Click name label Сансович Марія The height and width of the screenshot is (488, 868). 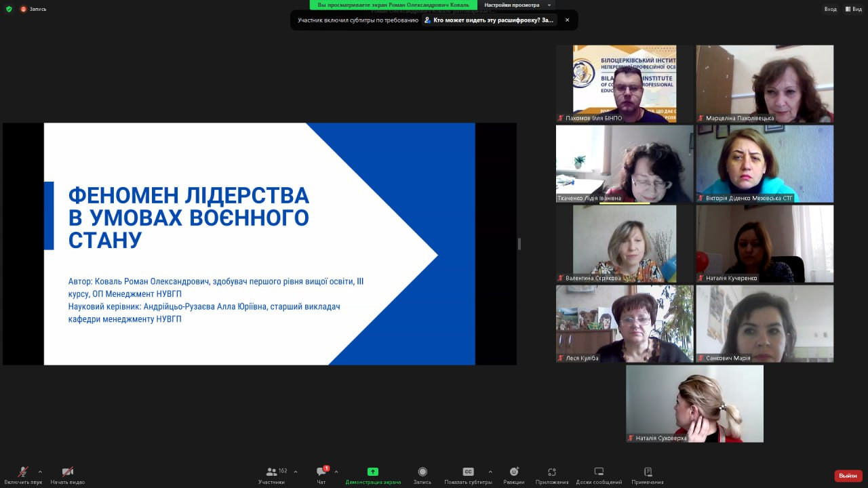click(x=728, y=358)
